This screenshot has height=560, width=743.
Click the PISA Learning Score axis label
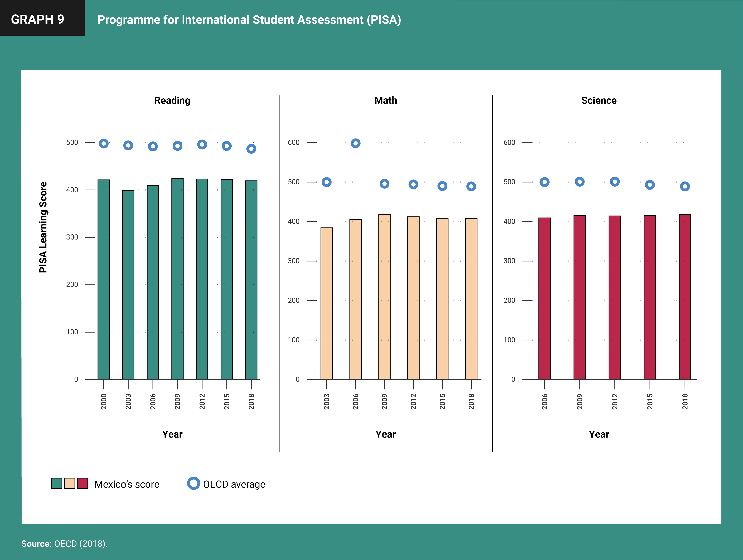point(43,227)
